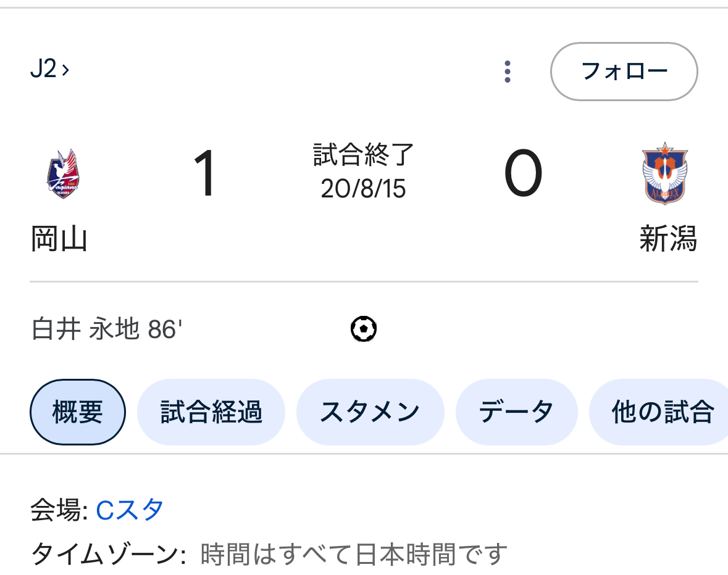Click the タイムゾーン timezone note
Screen dimensions: 728x575
(269, 555)
